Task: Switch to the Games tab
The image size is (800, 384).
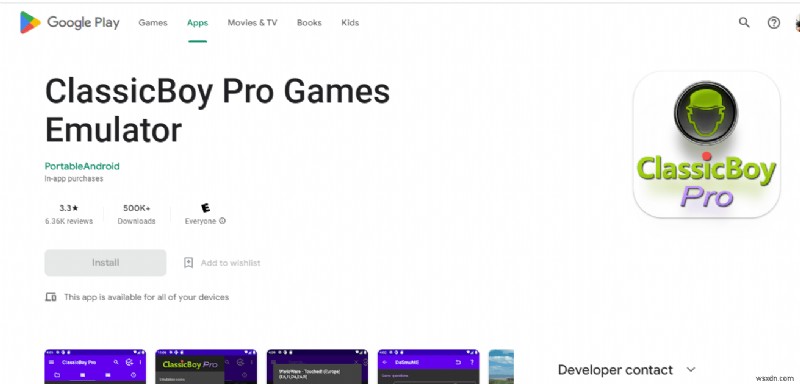Action: [153, 22]
